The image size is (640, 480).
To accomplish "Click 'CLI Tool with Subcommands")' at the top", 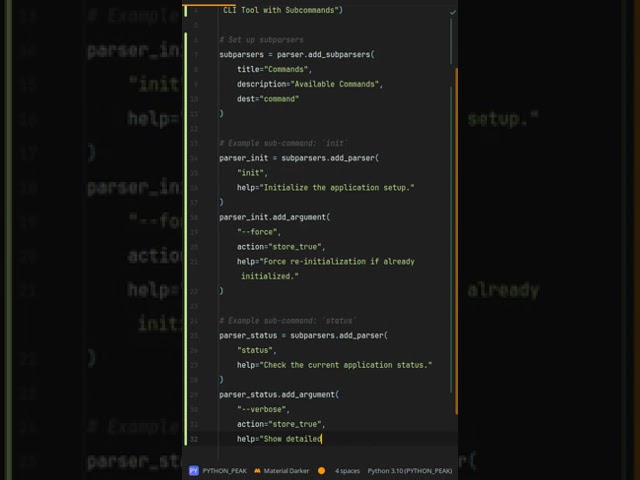I will pos(283,10).
